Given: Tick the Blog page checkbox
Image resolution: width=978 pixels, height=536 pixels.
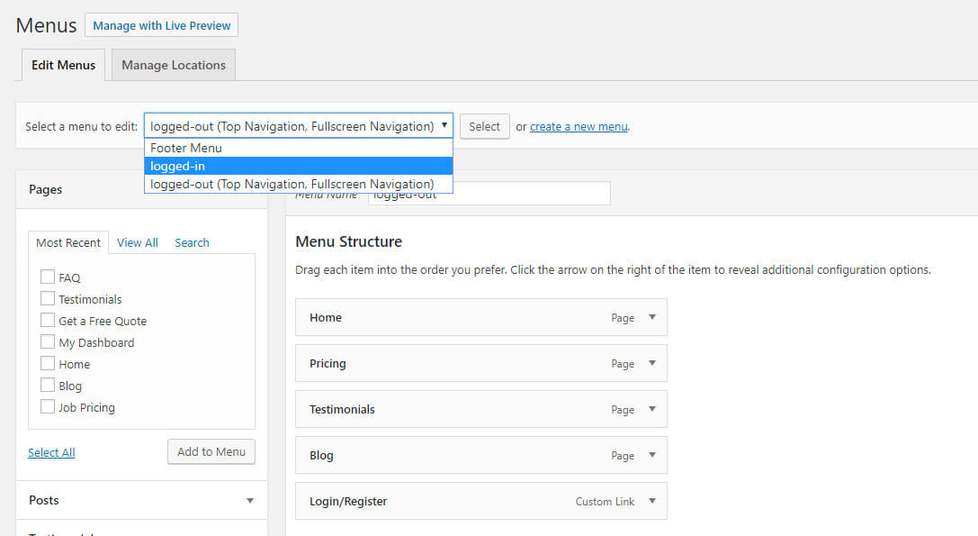Looking at the screenshot, I should point(47,384).
